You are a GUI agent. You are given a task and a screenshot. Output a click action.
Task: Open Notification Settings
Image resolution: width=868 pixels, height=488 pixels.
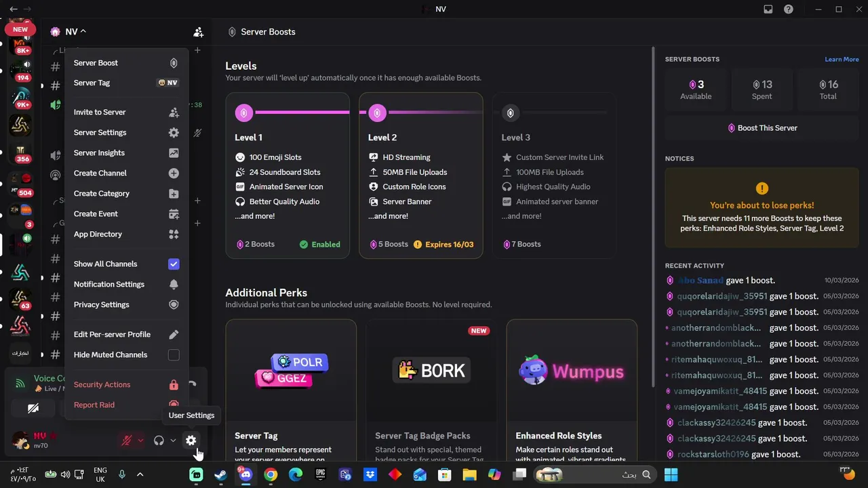[x=126, y=285]
